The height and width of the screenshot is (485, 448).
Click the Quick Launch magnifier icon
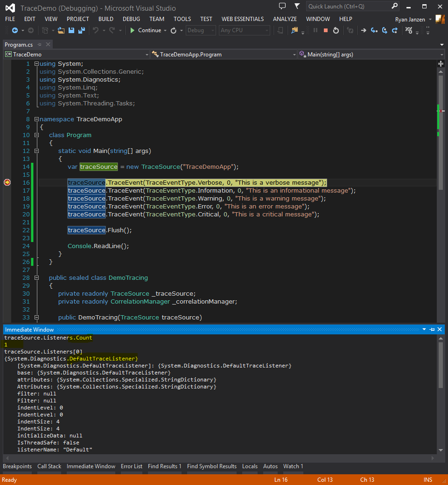(394, 6)
